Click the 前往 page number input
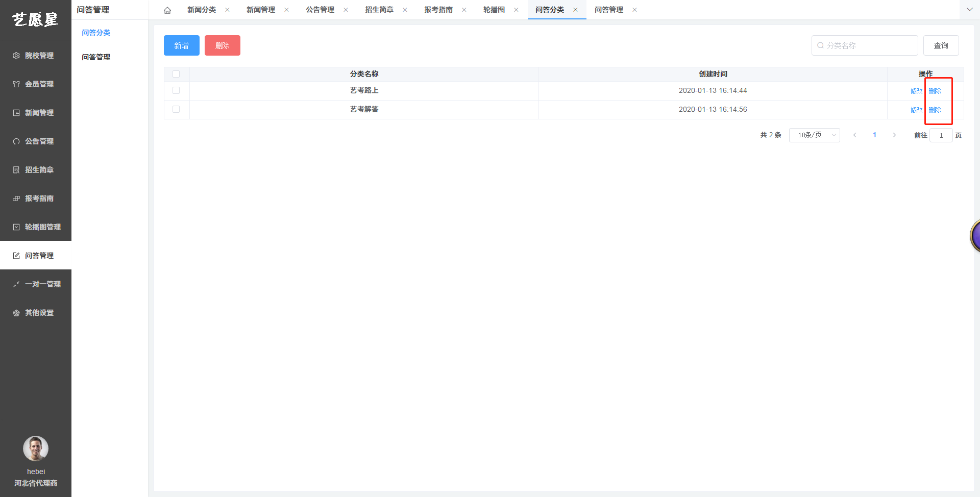This screenshot has height=497, width=980. pyautogui.click(x=941, y=135)
